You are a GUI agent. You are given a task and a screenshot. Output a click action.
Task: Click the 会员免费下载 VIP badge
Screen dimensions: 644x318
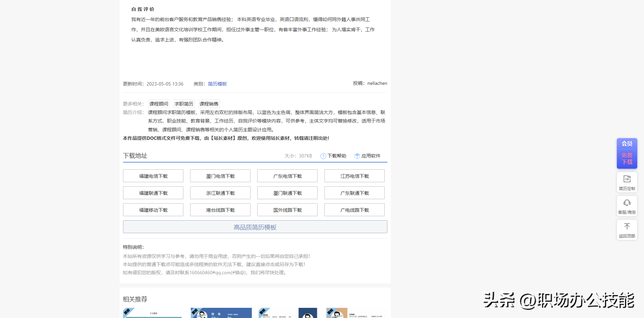coord(627,153)
